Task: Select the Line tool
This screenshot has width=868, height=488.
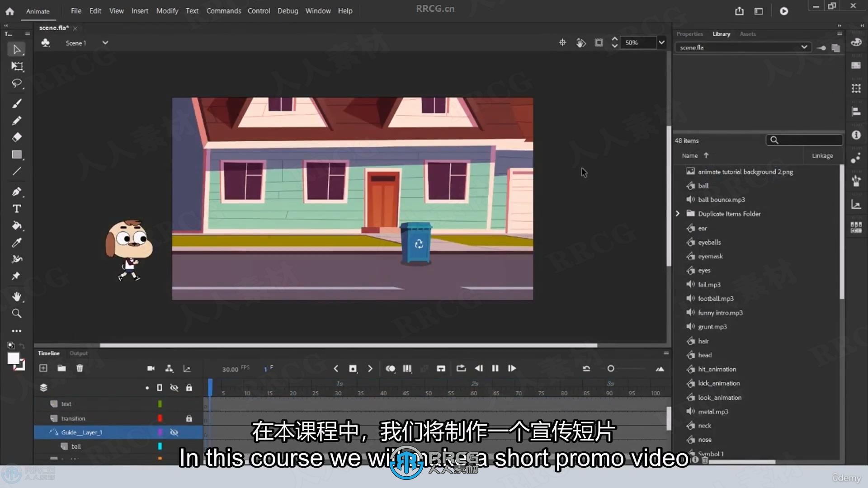Action: [x=17, y=171]
